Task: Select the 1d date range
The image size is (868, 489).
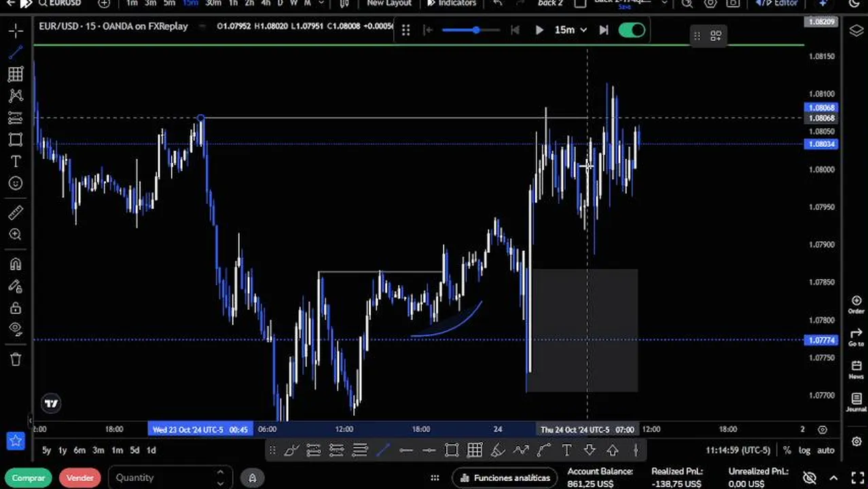Action: [x=151, y=450]
